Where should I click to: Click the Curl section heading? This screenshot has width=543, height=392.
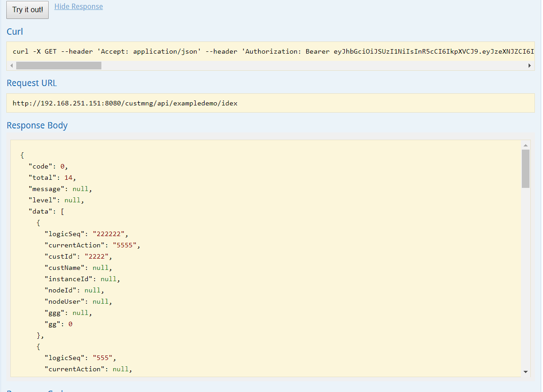coord(15,32)
